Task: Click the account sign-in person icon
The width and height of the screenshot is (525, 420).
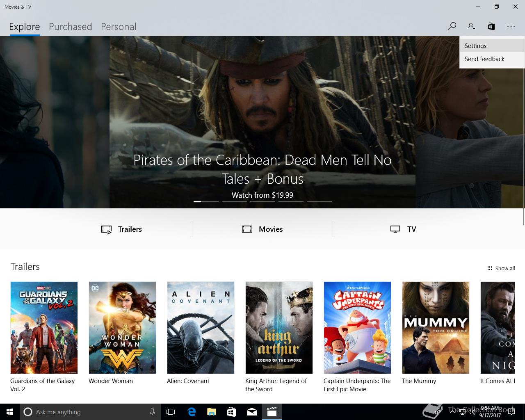Action: coord(471,26)
